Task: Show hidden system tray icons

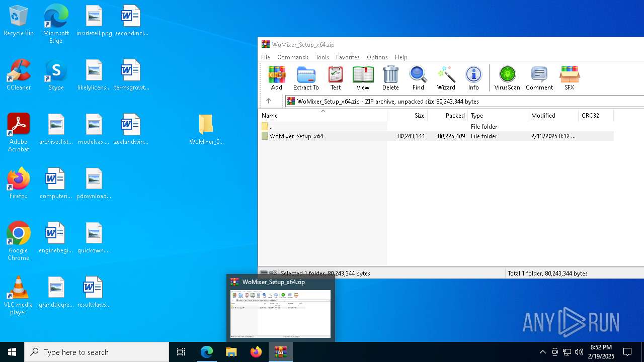Action: tap(542, 352)
